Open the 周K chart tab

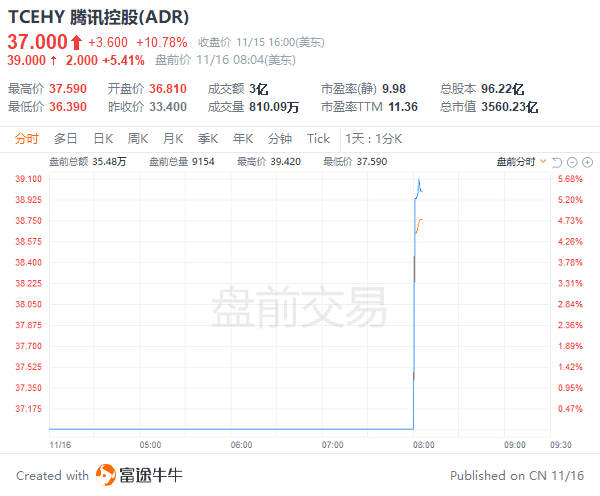click(x=138, y=139)
